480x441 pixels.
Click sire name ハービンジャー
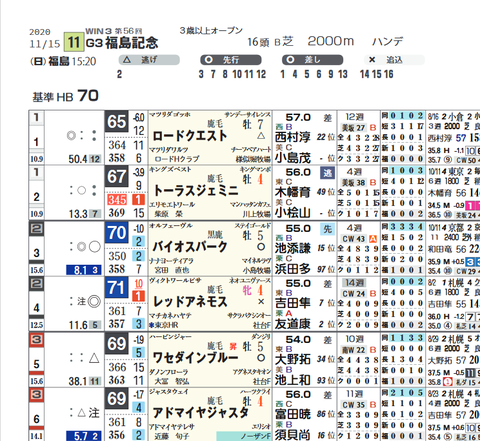(170, 337)
